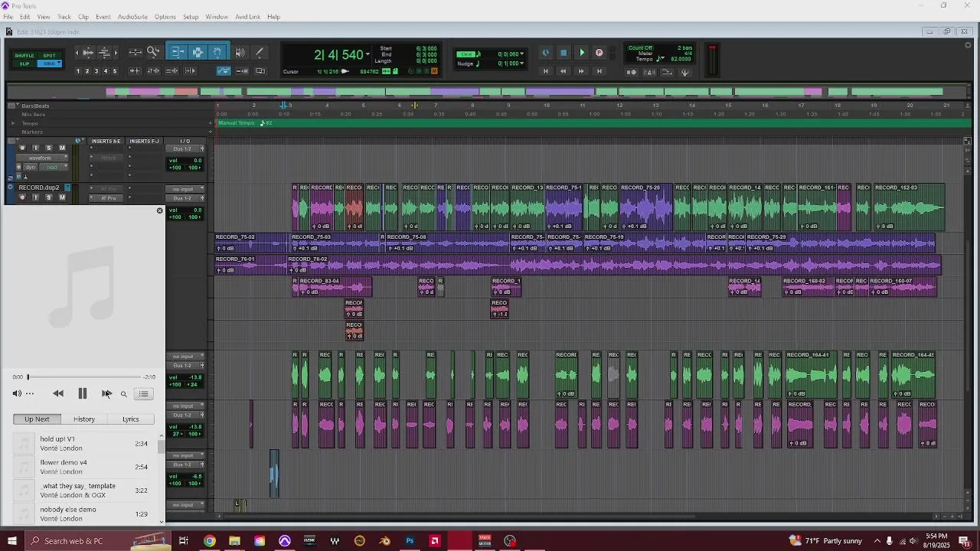Image resolution: width=980 pixels, height=551 pixels.
Task: Recall zoom preset 5
Action: point(115,71)
